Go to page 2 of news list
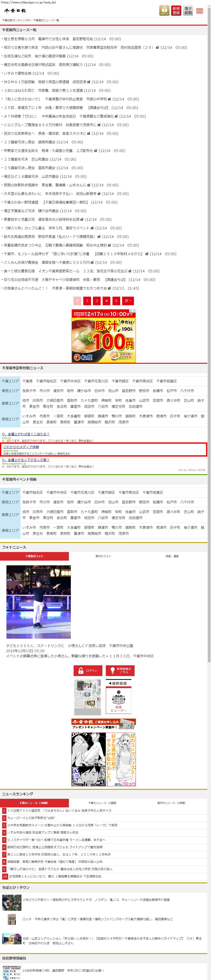Screen dimensions: 211x980 pyautogui.click(x=87, y=301)
